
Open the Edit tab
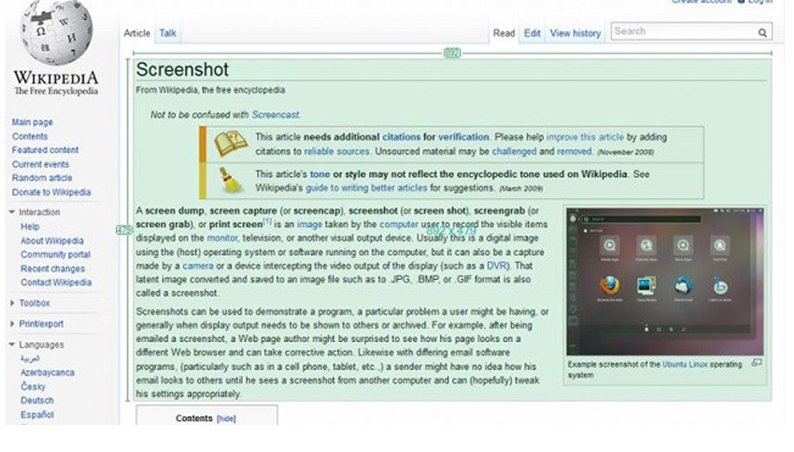pyautogui.click(x=532, y=33)
